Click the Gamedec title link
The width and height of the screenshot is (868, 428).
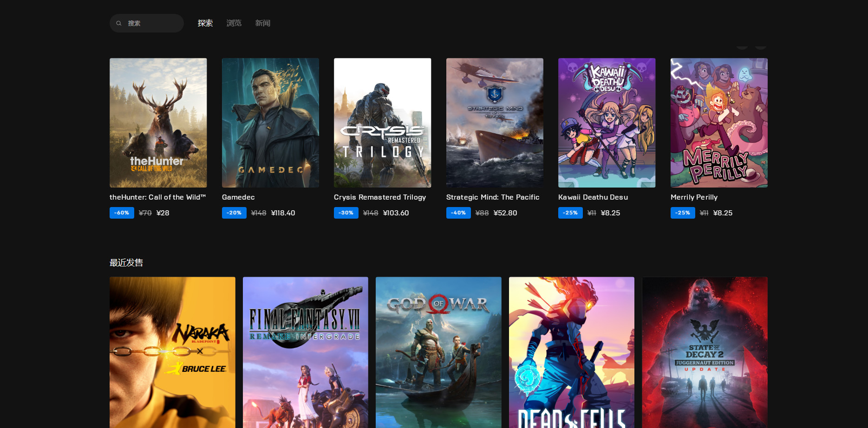[x=238, y=197]
